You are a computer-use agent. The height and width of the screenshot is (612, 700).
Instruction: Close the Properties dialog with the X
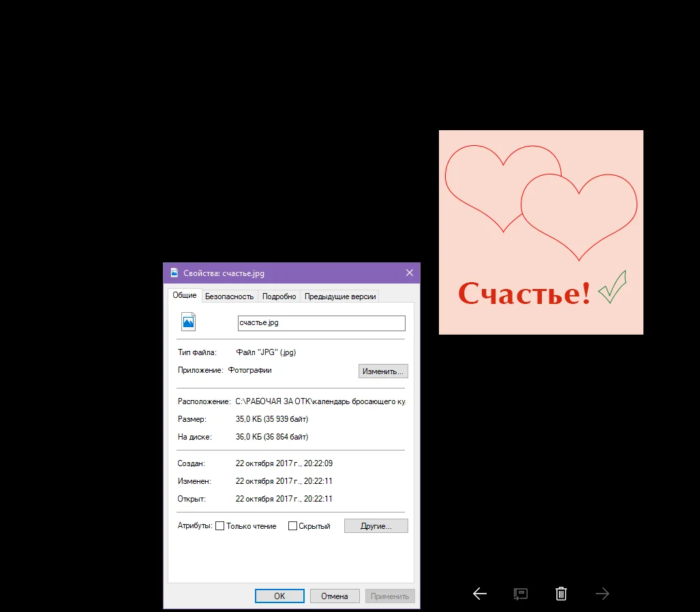tap(409, 273)
